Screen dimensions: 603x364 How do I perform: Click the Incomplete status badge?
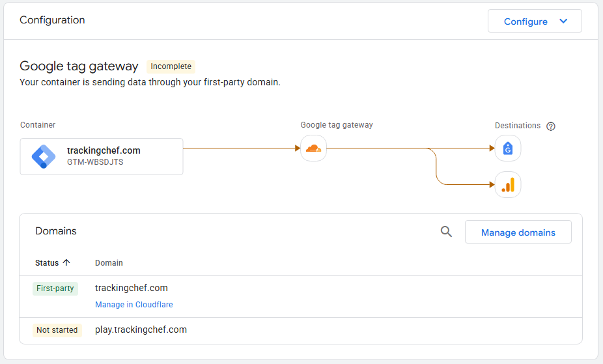click(x=171, y=66)
